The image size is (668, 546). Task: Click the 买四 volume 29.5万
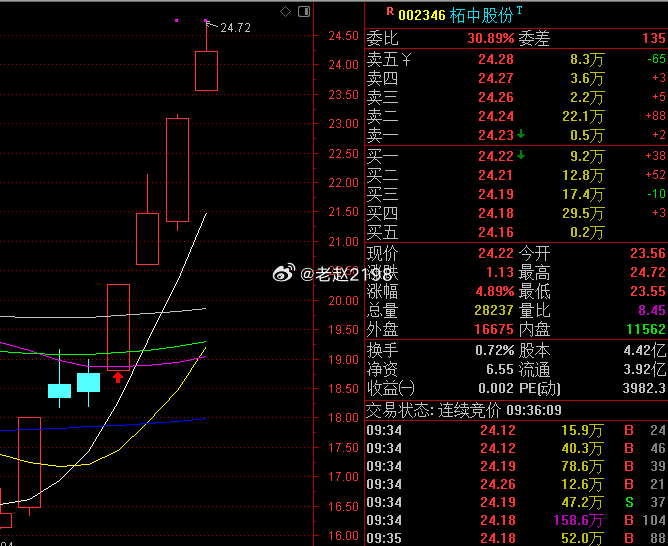pos(583,213)
